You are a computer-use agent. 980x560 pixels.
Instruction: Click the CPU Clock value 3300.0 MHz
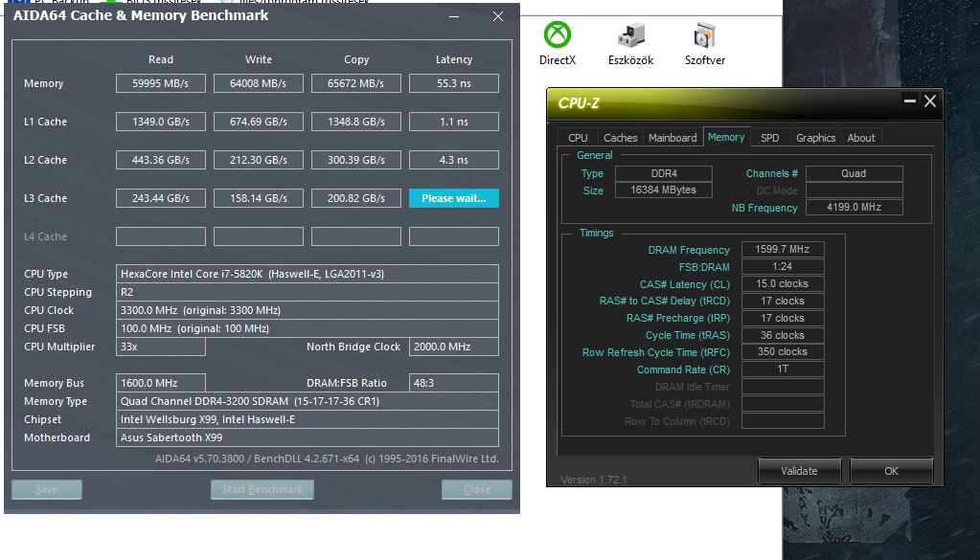(x=308, y=310)
